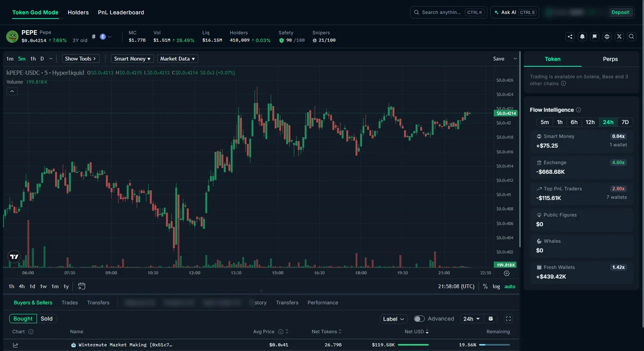Select 5m Flow Intelligence timeframe
The width and height of the screenshot is (644, 351).
coord(545,122)
